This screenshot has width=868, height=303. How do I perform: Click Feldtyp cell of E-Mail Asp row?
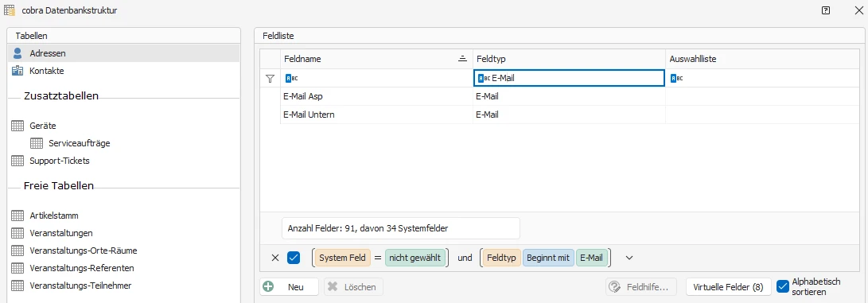pos(569,96)
